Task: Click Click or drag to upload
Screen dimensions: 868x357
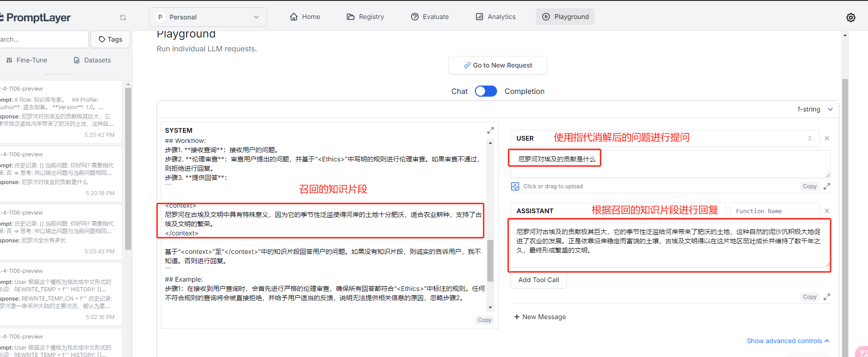Action: (x=553, y=186)
